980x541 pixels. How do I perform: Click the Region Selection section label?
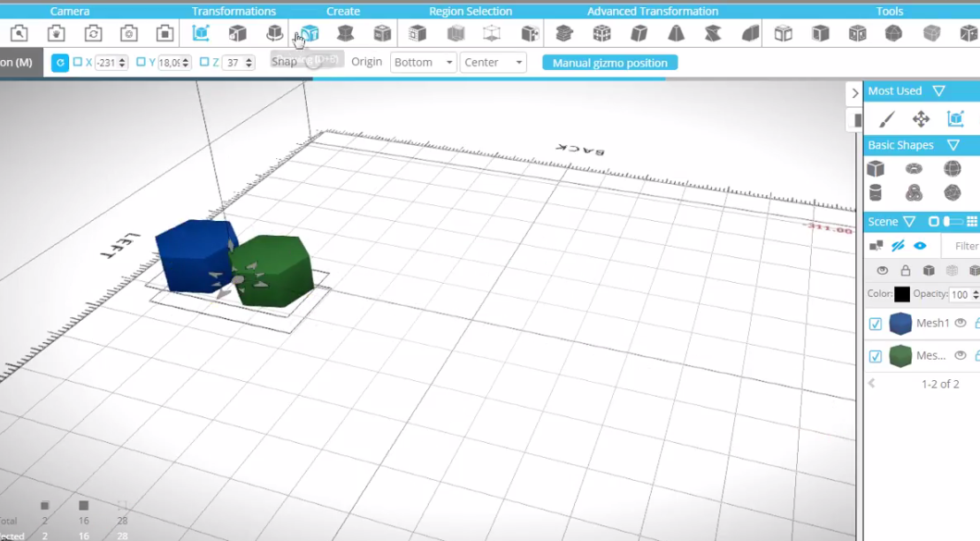coord(471,11)
